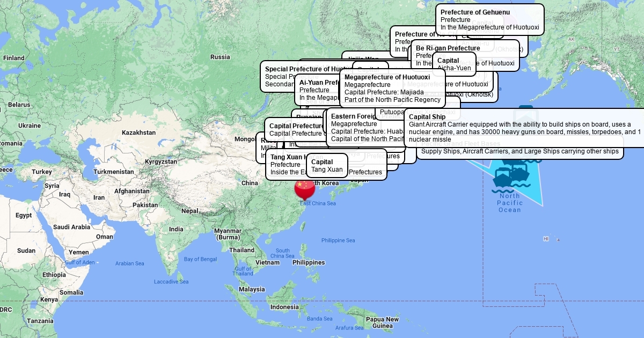Click the Kazakhstan country label
644x338 pixels.
138,133
